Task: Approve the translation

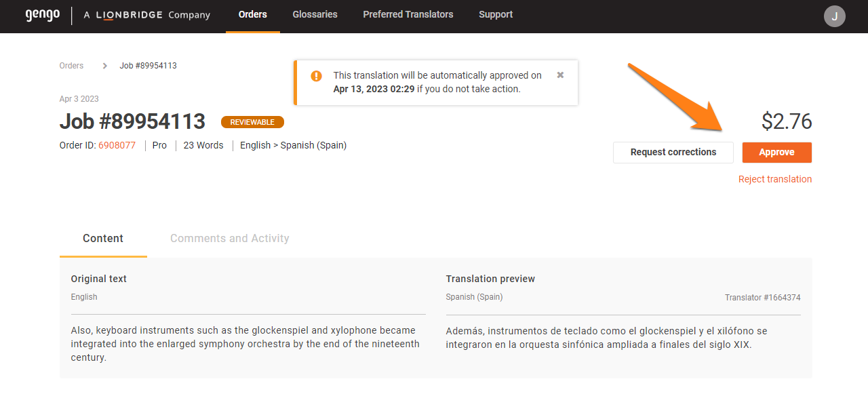Action: click(x=776, y=152)
